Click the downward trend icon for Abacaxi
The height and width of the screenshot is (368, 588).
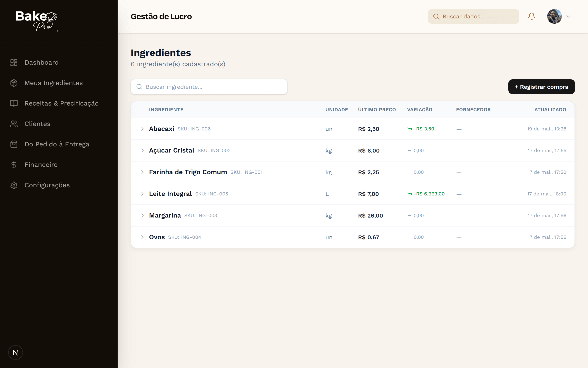(x=409, y=129)
